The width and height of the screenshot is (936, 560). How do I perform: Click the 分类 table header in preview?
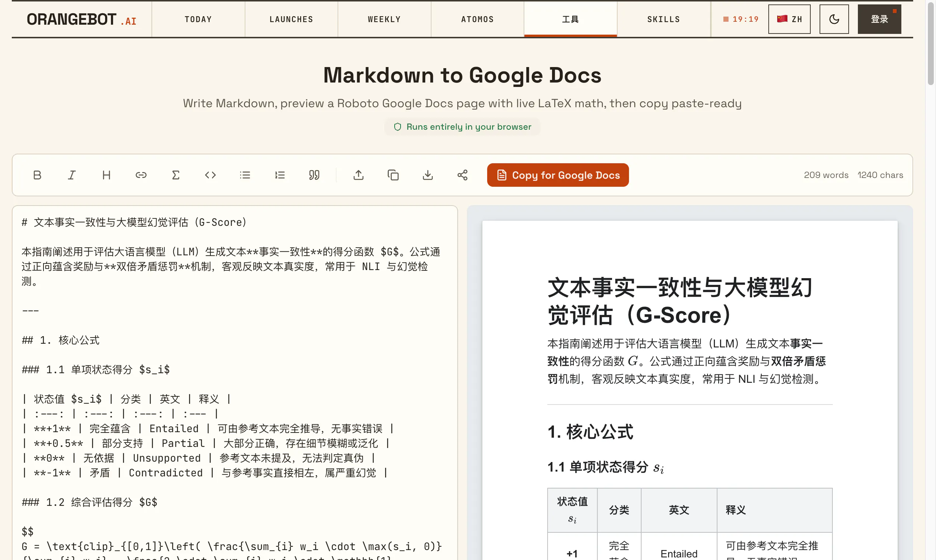619,510
